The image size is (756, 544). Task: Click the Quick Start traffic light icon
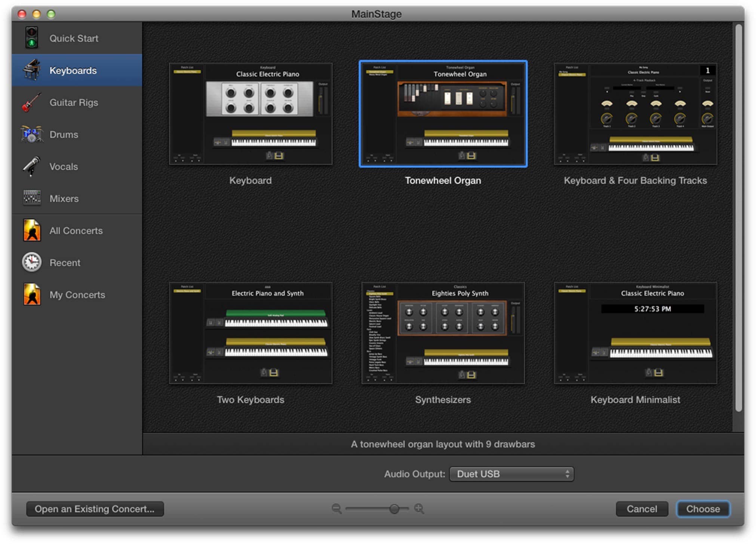coord(32,37)
